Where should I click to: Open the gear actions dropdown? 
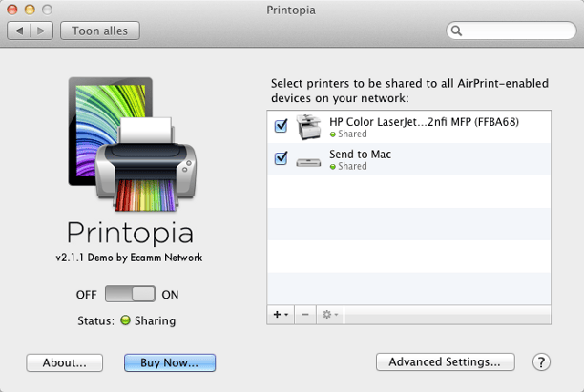(330, 314)
